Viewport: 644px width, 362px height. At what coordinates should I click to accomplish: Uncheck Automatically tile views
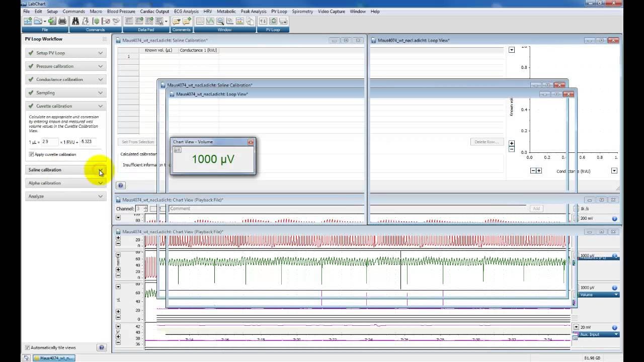pos(27,347)
